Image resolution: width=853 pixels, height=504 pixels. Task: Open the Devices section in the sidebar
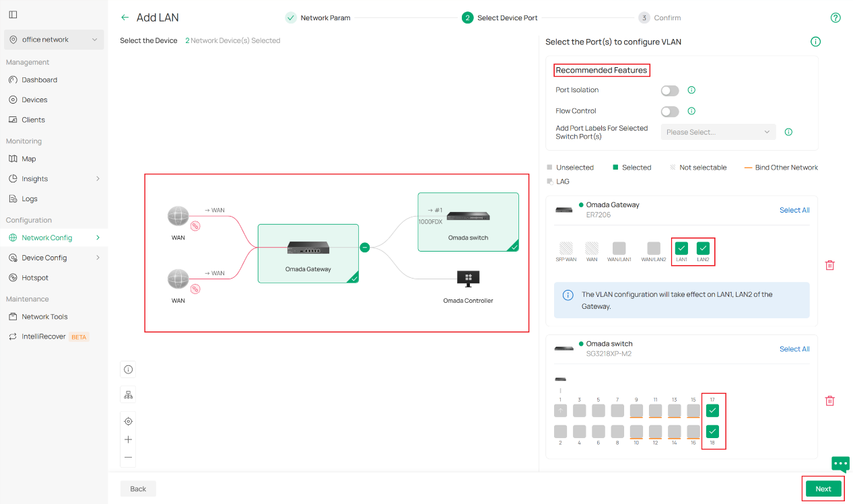pos(35,99)
